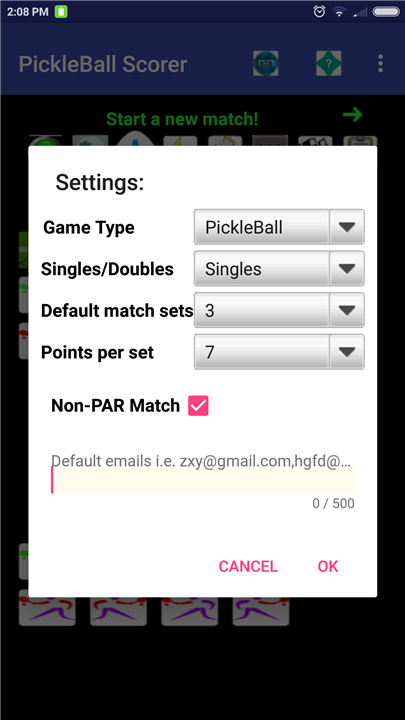Expand the Game Type dropdown arrow
The image size is (405, 720).
pos(347,227)
